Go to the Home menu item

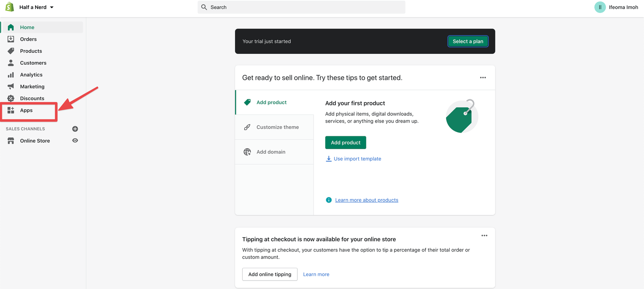click(42, 27)
